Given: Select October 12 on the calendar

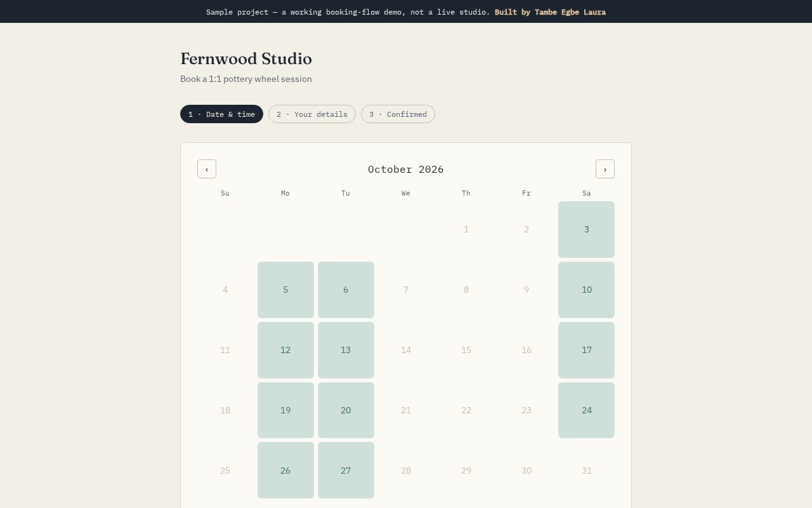Looking at the screenshot, I should 285,350.
